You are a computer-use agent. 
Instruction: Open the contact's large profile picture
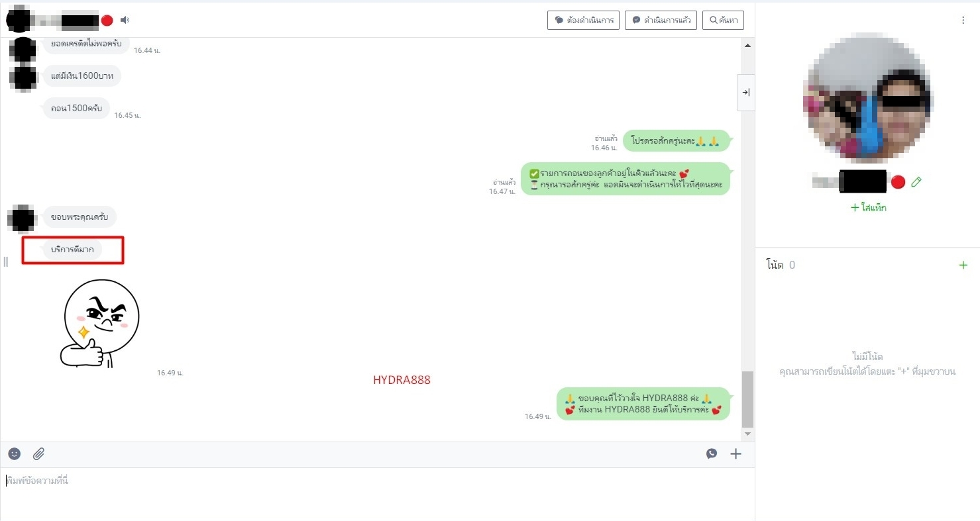pos(868,99)
